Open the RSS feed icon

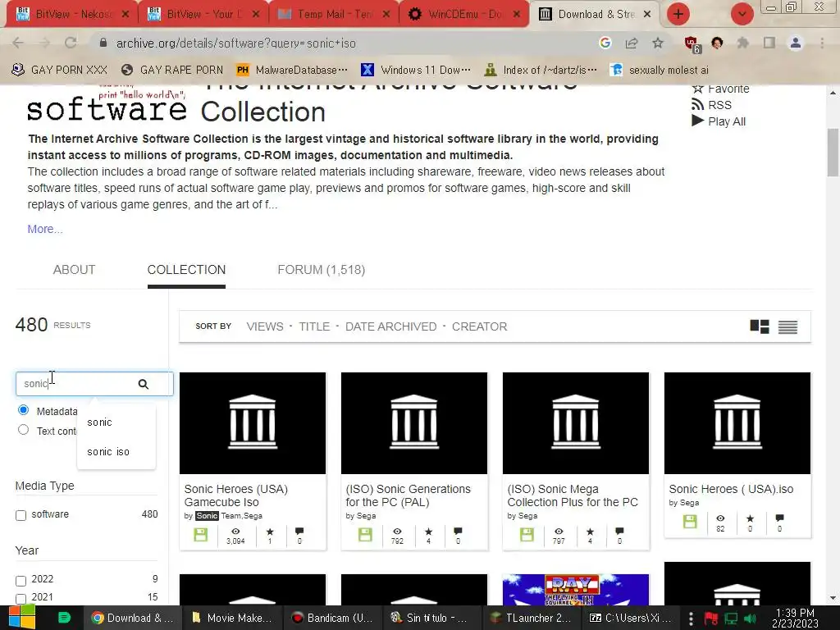pos(697,104)
